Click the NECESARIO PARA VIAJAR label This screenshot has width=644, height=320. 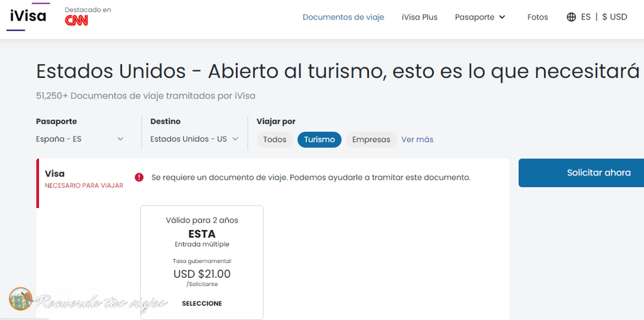(x=84, y=185)
